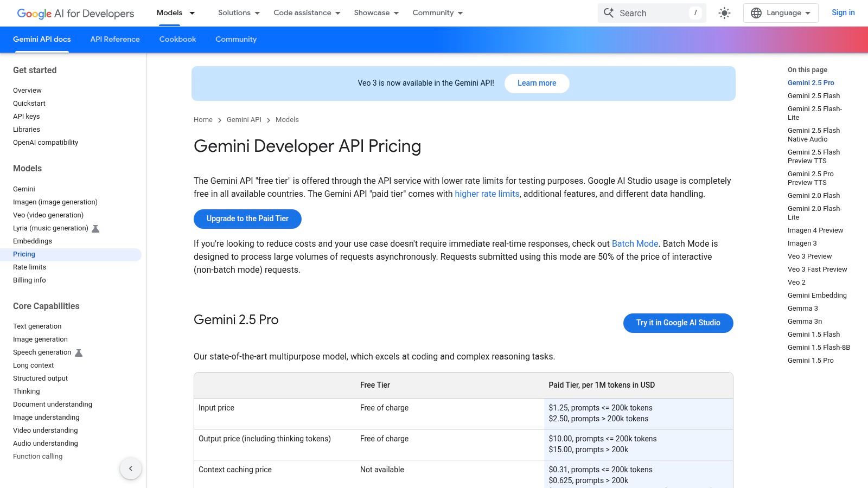Jump to Gemma 3n section
This screenshot has width=868, height=488.
coord(805,322)
